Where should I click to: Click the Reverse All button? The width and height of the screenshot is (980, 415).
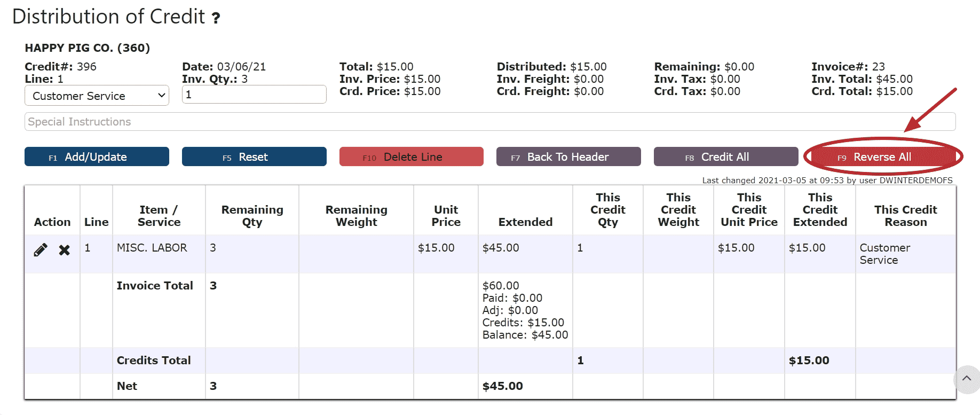882,157
